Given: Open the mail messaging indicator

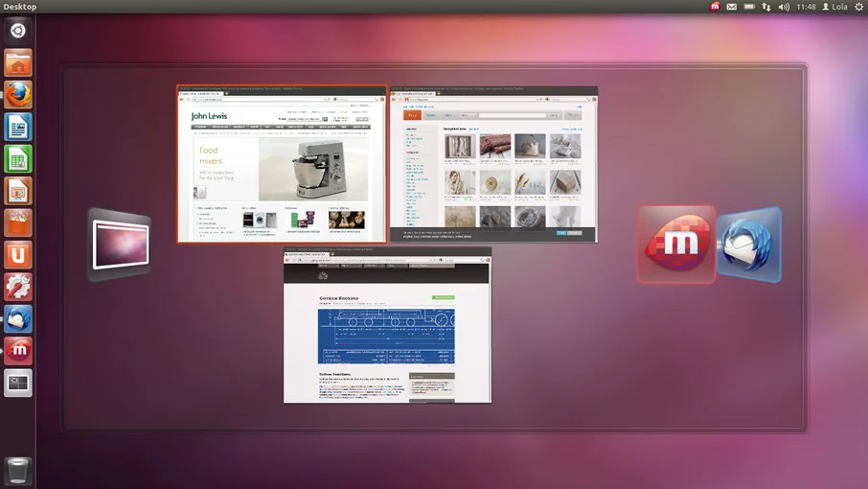Looking at the screenshot, I should click(732, 7).
